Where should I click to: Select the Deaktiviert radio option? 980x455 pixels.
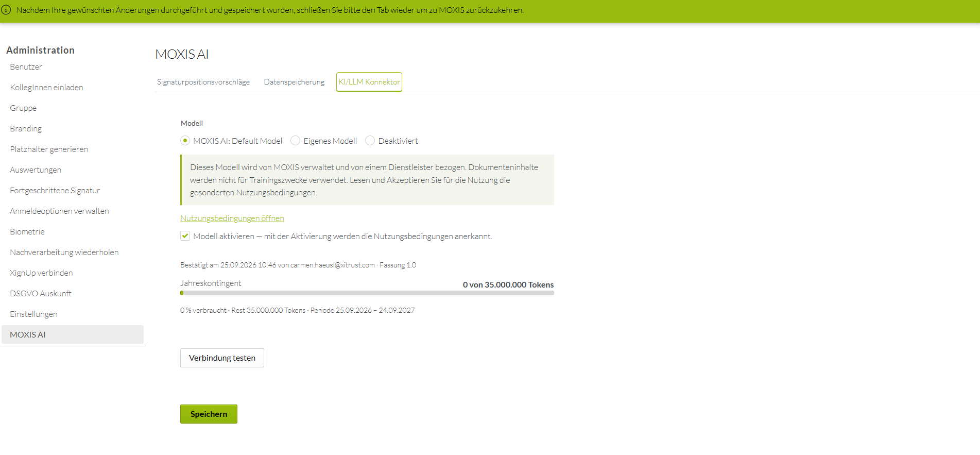(x=370, y=141)
